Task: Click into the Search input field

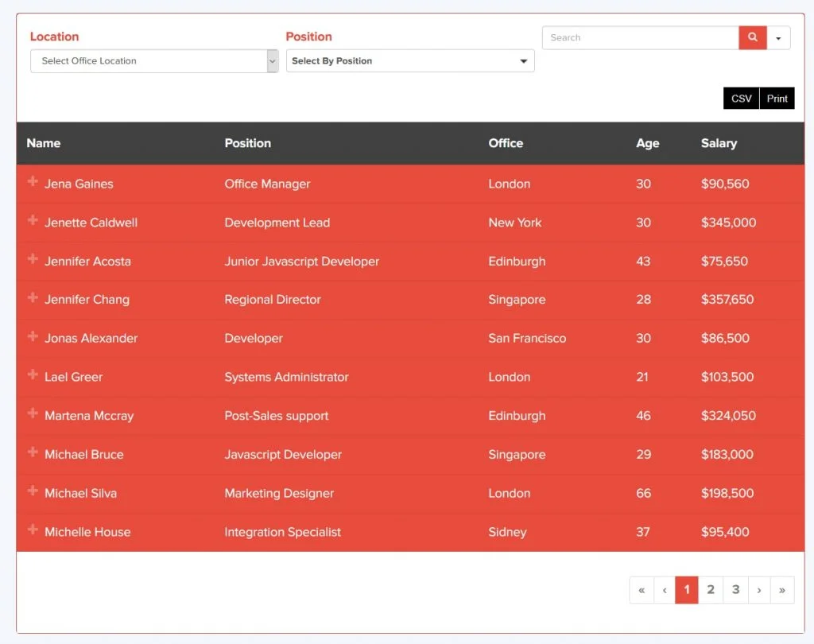Action: click(x=641, y=38)
